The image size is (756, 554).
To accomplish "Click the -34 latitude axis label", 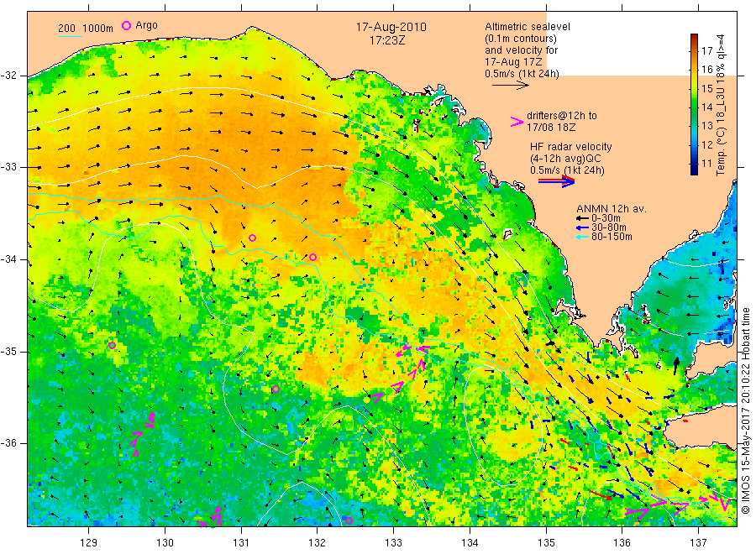I will tap(9, 259).
